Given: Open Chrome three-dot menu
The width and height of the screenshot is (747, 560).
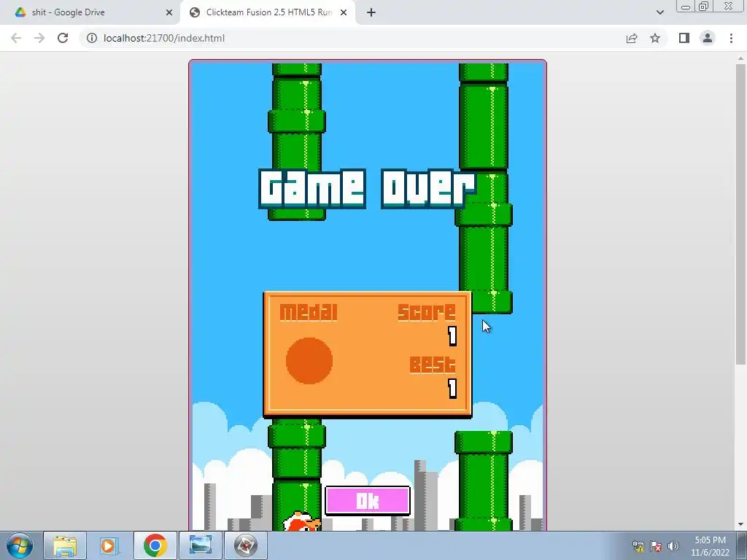Looking at the screenshot, I should (731, 38).
